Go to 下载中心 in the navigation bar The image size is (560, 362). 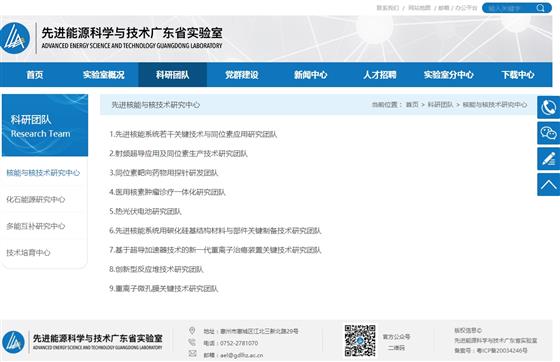tap(518, 75)
